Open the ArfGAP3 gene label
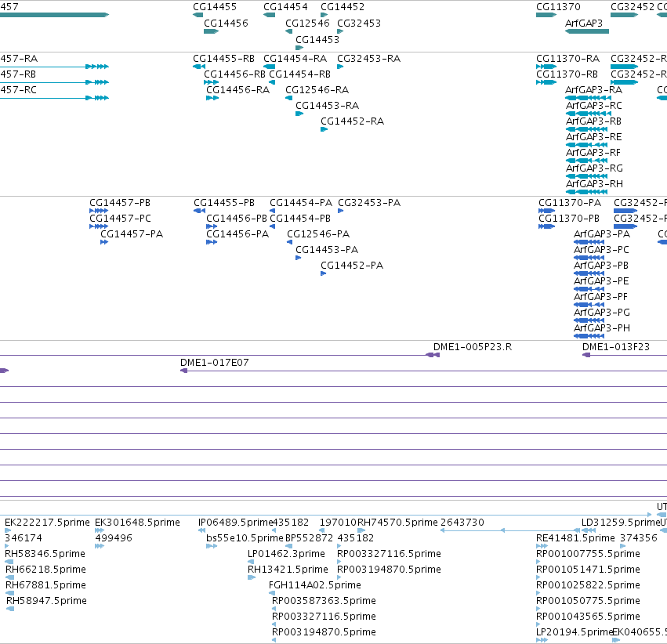The width and height of the screenshot is (667, 644). pos(584,23)
